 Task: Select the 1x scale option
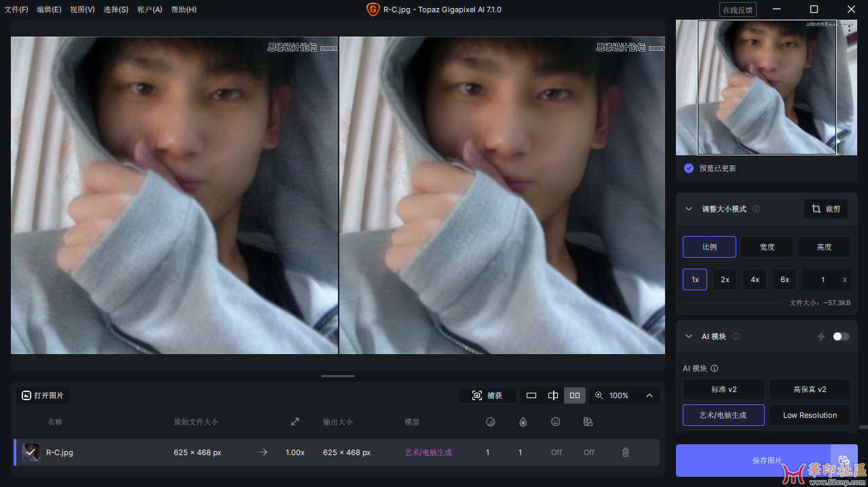pyautogui.click(x=695, y=279)
